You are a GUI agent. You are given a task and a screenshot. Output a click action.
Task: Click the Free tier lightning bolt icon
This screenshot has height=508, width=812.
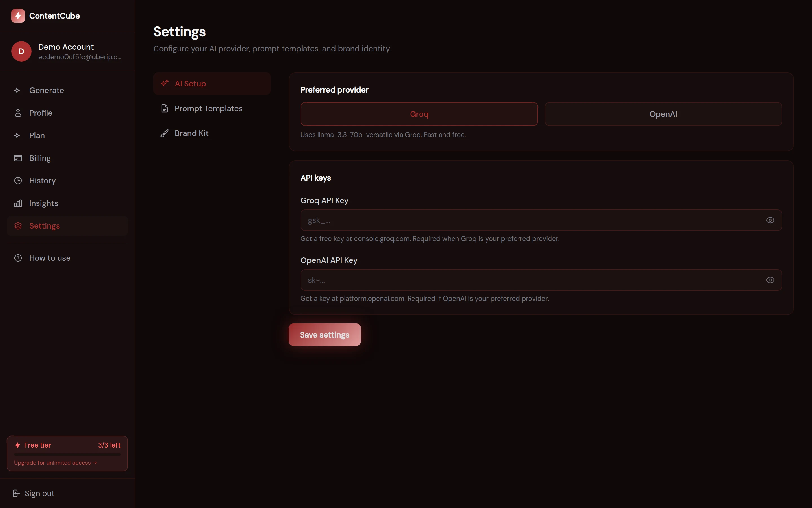tap(17, 445)
